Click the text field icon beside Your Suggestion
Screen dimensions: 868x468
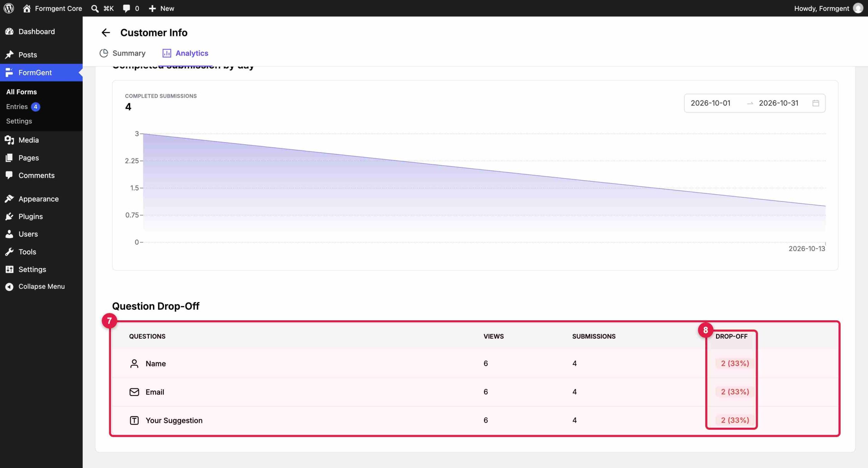click(134, 420)
